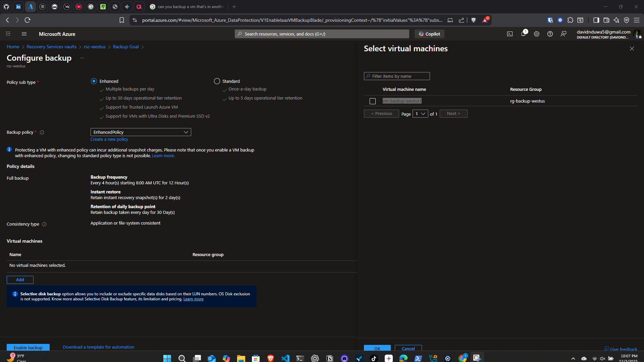Click Virtual machine name column header
Screen dimensions: 644x362
pyautogui.click(x=404, y=89)
